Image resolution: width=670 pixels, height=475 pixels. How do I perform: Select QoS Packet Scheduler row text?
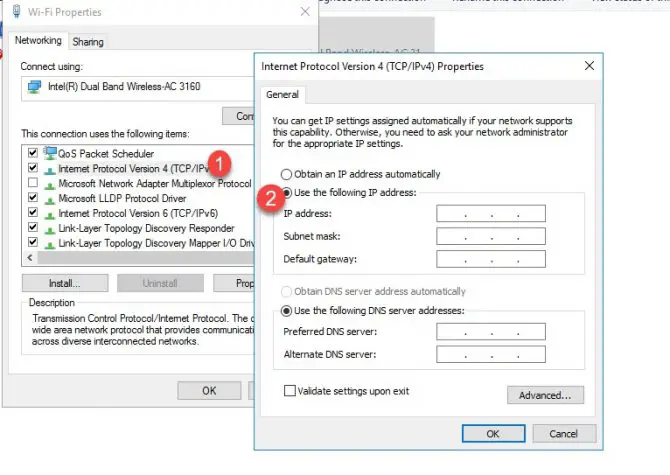(x=106, y=154)
